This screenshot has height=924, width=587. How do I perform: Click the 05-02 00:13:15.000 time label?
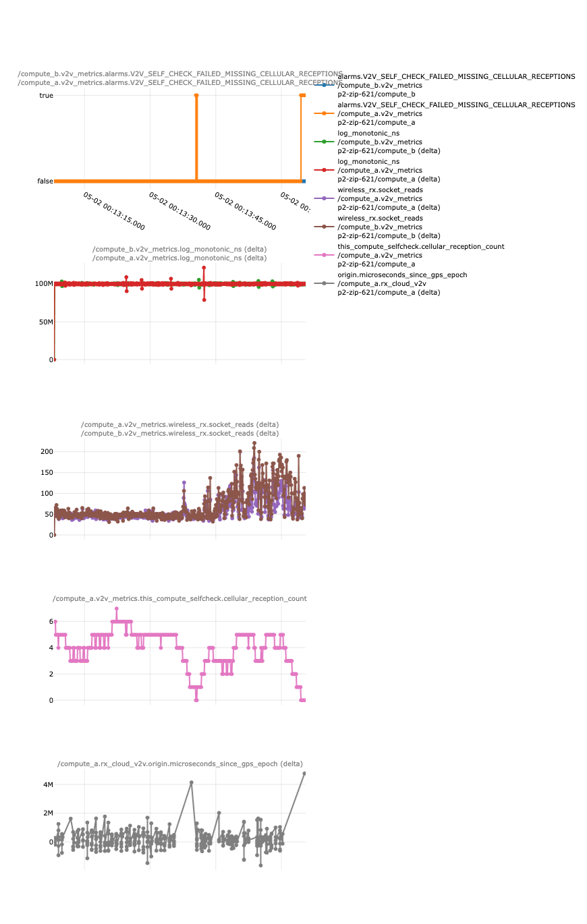coord(113,211)
